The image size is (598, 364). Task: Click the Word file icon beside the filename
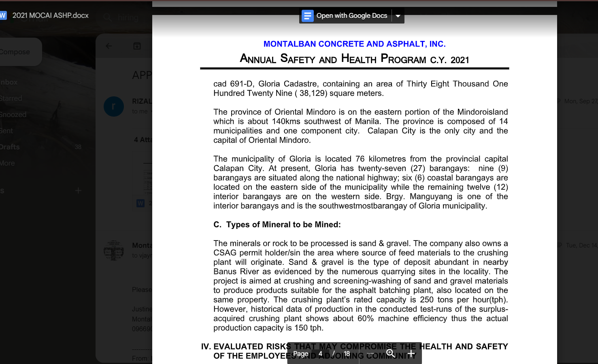(x=3, y=15)
